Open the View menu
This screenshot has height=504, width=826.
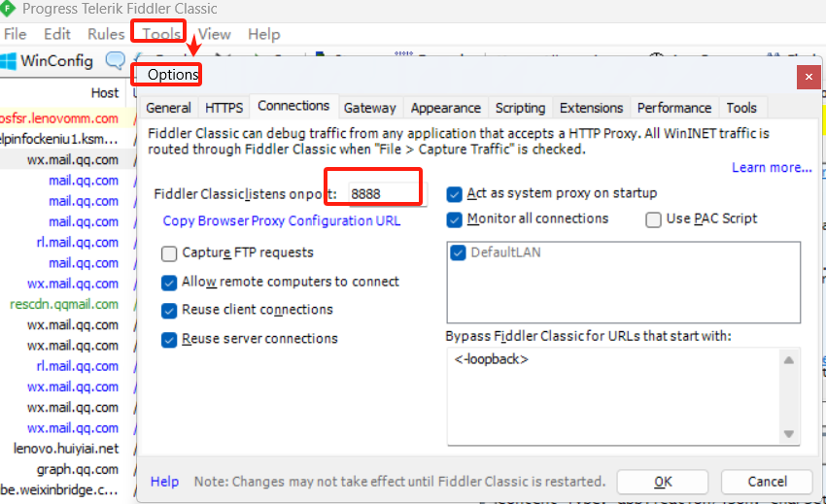[x=215, y=34]
